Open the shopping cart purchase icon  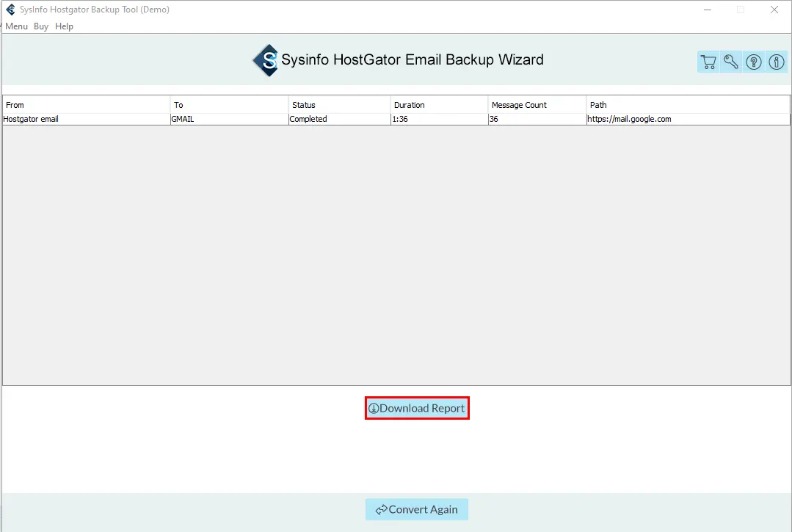click(708, 62)
